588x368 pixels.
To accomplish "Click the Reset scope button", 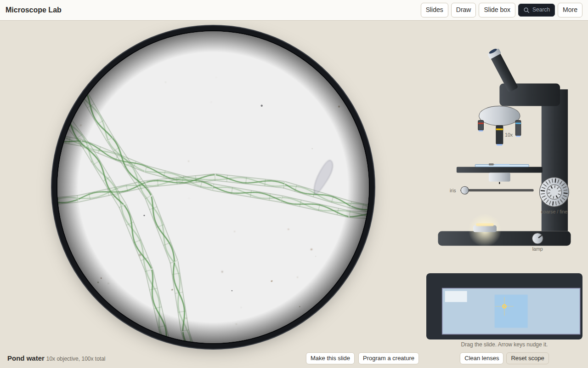I will 527,358.
